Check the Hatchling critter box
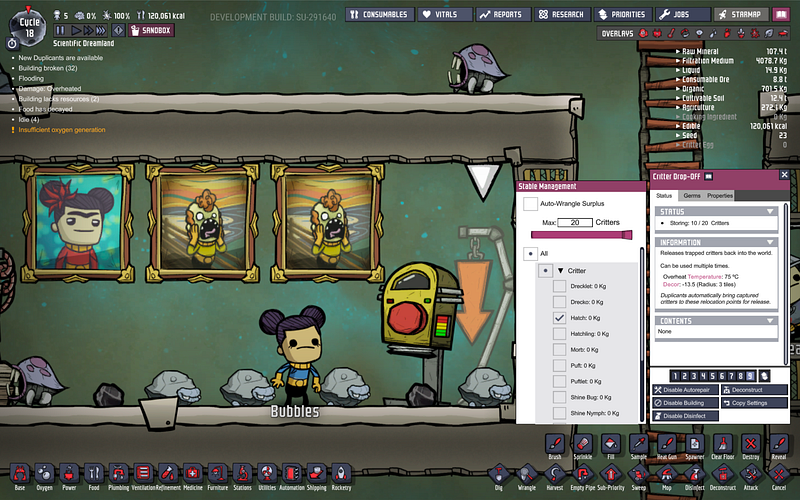Image resolution: width=800 pixels, height=500 pixels. click(x=559, y=334)
